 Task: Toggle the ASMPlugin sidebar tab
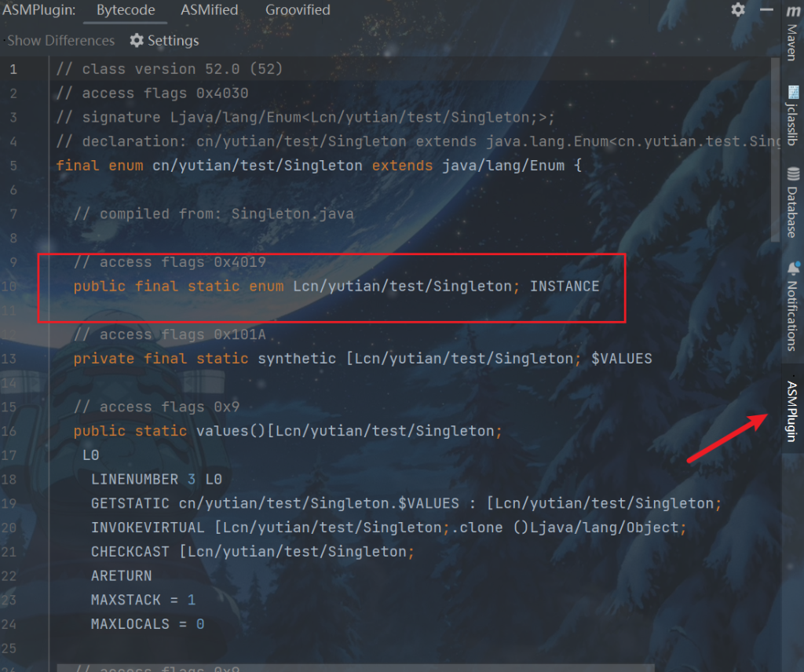pos(792,410)
